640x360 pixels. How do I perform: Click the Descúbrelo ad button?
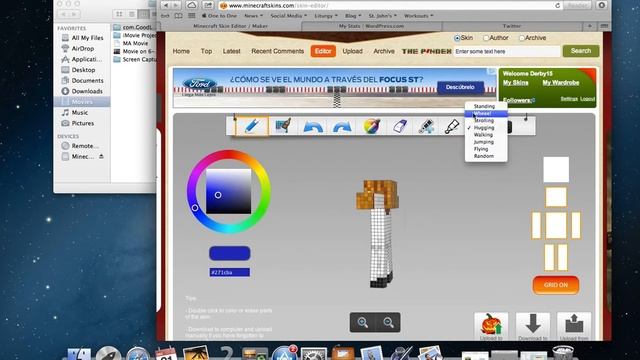(x=460, y=87)
